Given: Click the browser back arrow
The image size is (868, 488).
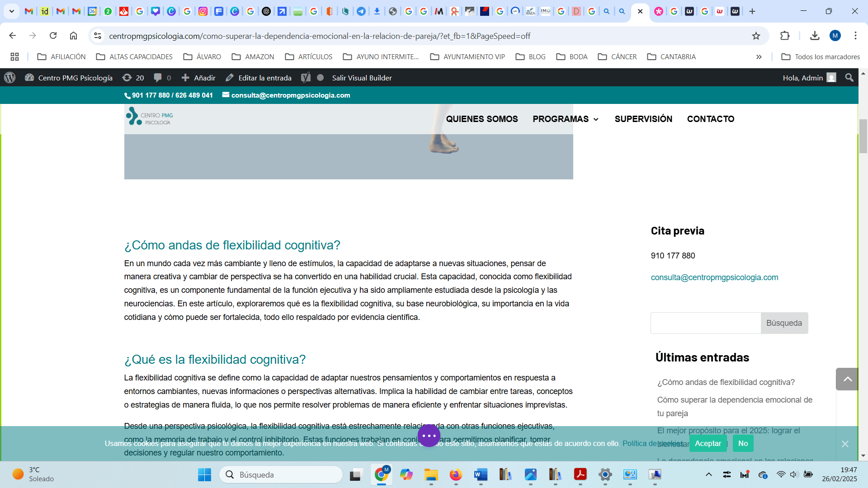Looking at the screenshot, I should click(13, 36).
